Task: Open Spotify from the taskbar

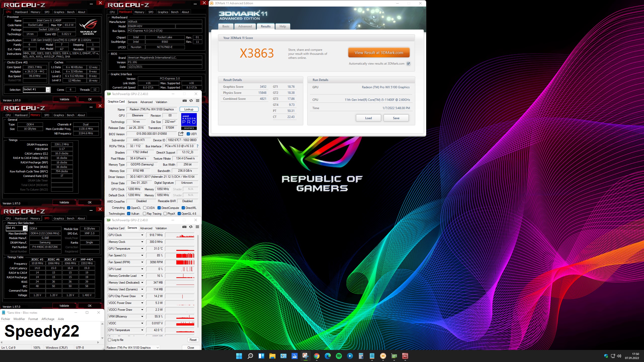Action: 339,356
